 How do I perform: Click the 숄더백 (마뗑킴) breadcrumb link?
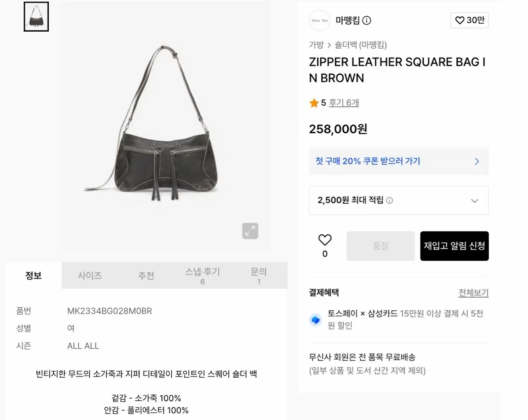(x=361, y=44)
